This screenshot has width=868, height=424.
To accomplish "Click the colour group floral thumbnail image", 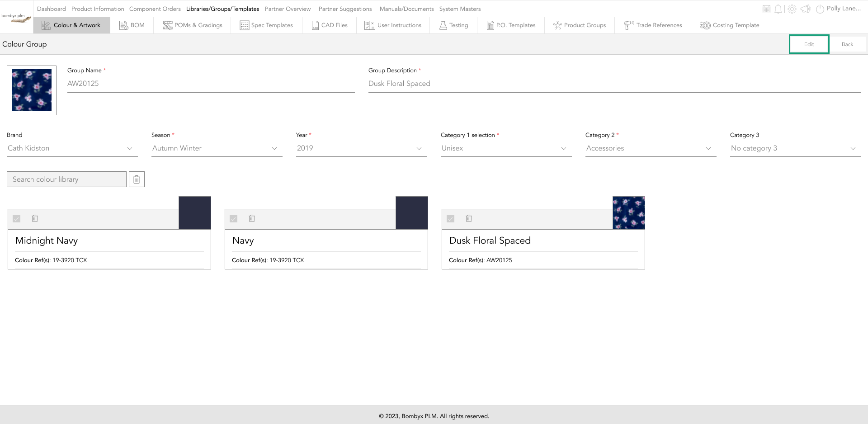I will coord(32,90).
